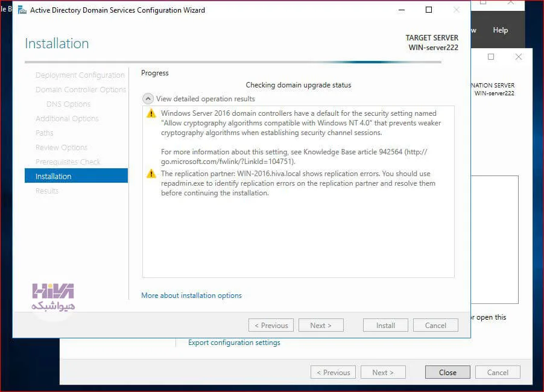
Task: Click Cancel in the background window
Action: [498, 372]
